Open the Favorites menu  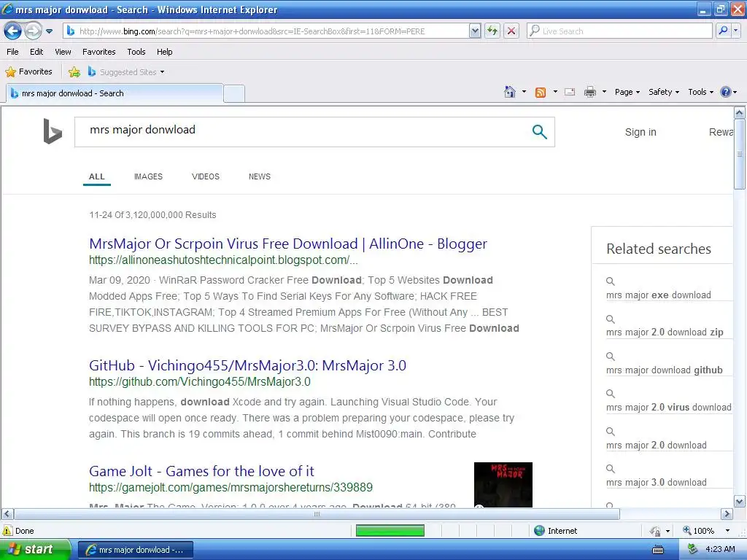99,52
